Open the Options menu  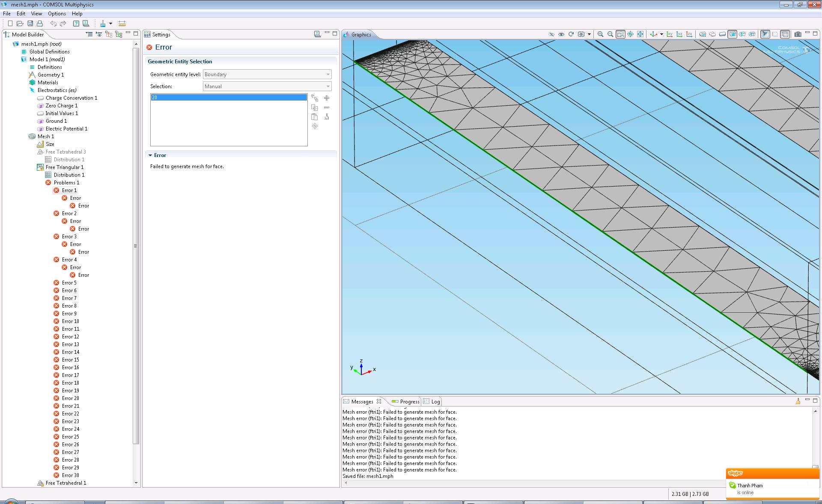point(57,14)
